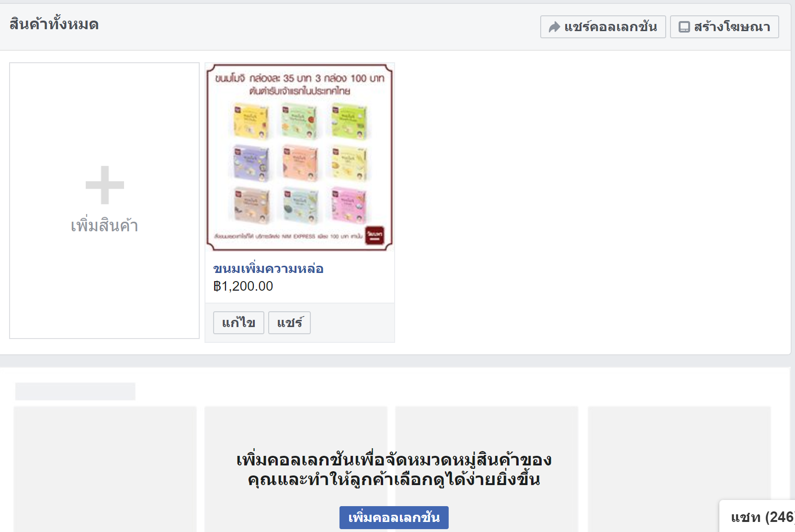795x532 pixels.
Task: Click the สินค้าทั้งหมด section heading
Action: [x=54, y=24]
